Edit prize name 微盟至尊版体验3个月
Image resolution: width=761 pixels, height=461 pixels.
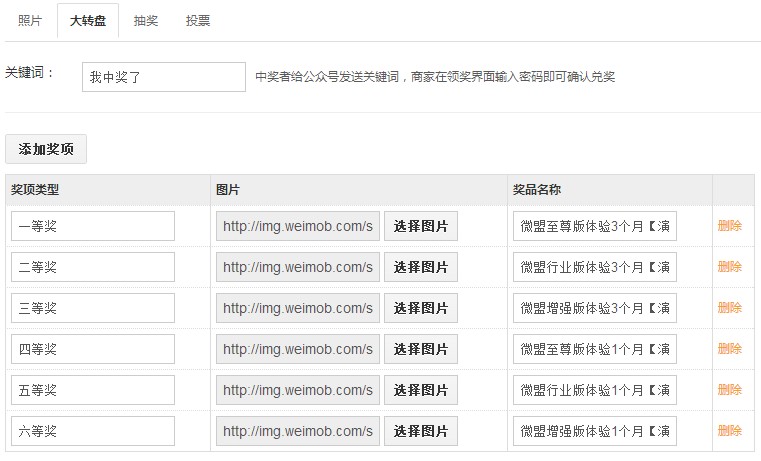click(595, 226)
